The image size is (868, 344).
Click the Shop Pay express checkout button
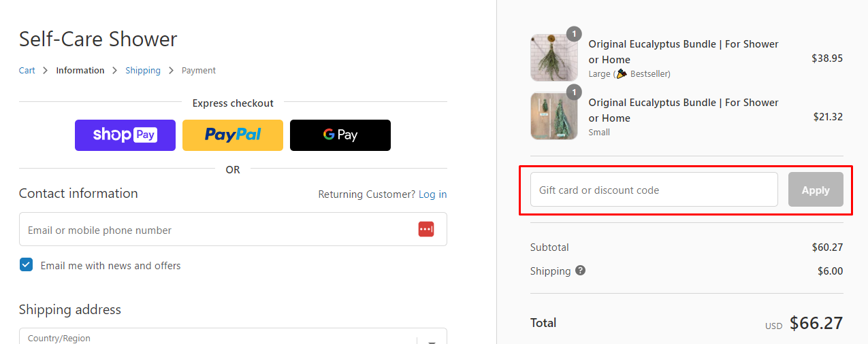pos(125,135)
